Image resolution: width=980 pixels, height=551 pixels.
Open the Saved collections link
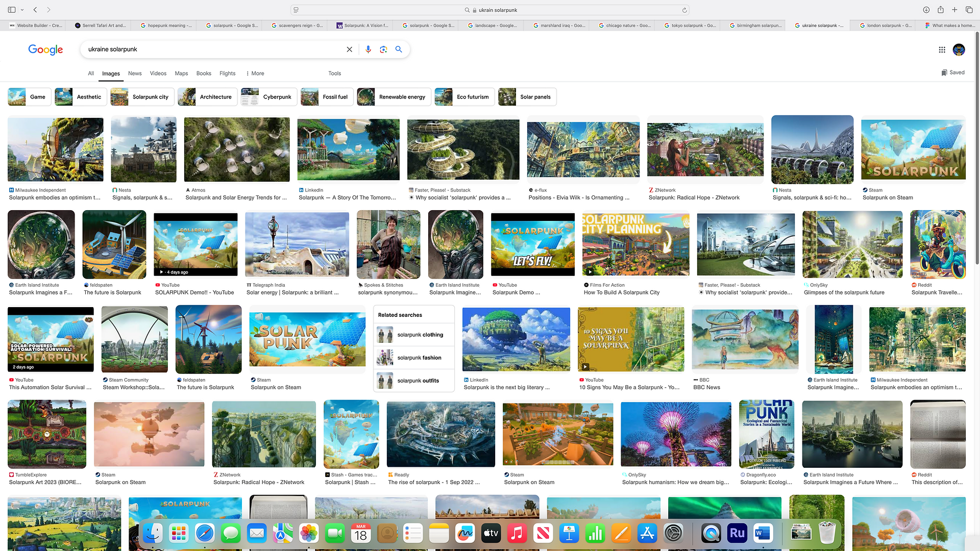tap(953, 72)
